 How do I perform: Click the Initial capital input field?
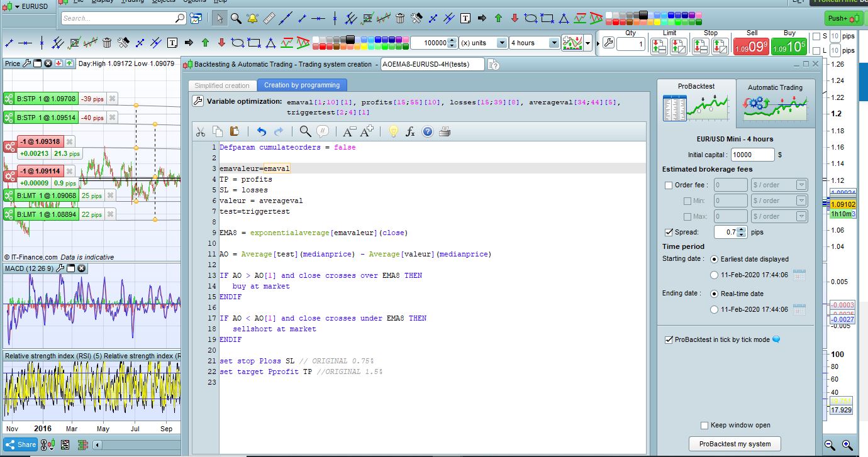tap(753, 155)
